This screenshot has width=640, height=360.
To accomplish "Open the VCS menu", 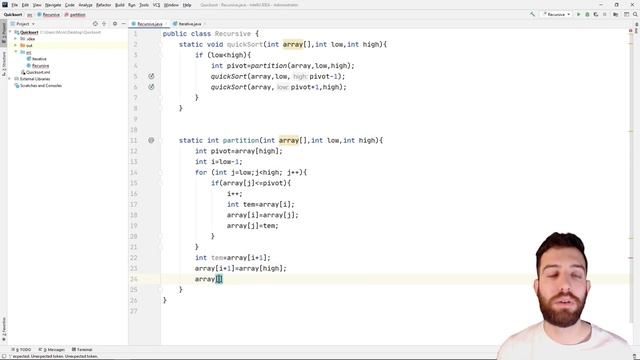I will (x=156, y=5).
